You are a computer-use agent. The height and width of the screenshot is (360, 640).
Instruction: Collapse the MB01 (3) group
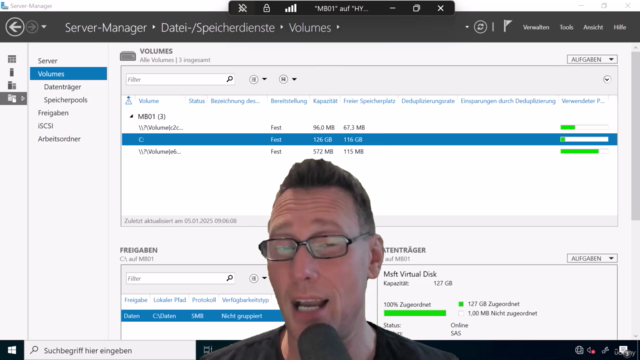(131, 117)
